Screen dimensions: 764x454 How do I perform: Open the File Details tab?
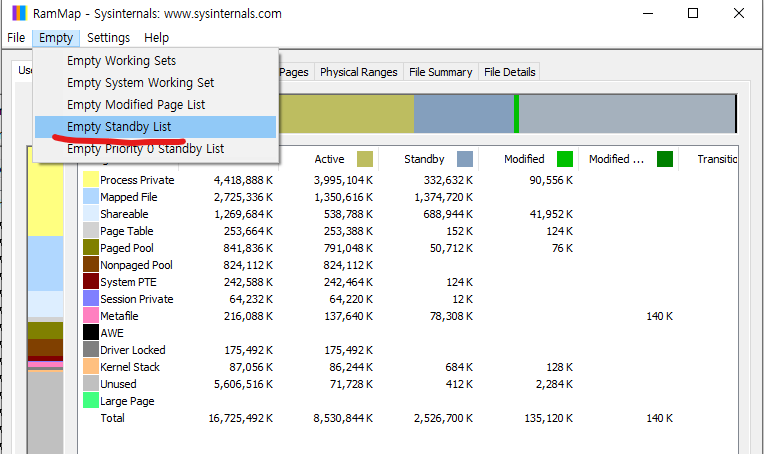[x=510, y=72]
